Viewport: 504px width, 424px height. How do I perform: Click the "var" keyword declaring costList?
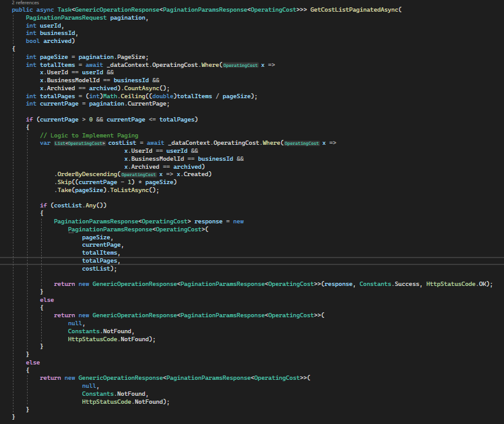[x=45, y=143]
